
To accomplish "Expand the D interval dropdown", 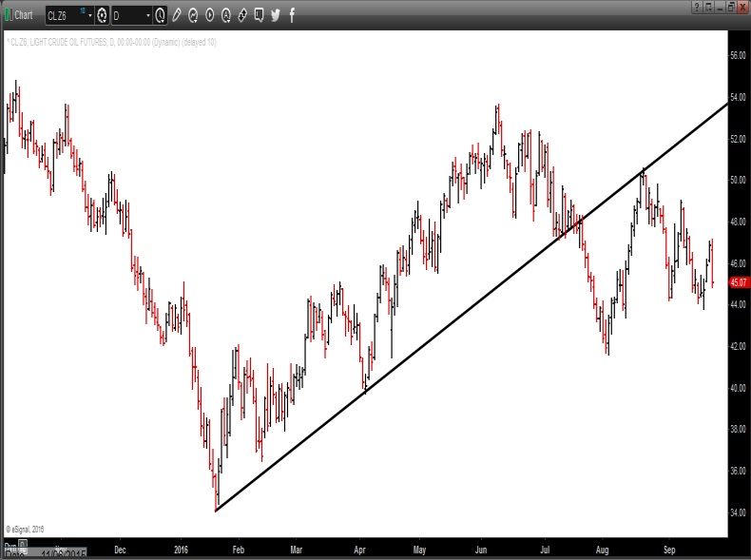I will (147, 15).
